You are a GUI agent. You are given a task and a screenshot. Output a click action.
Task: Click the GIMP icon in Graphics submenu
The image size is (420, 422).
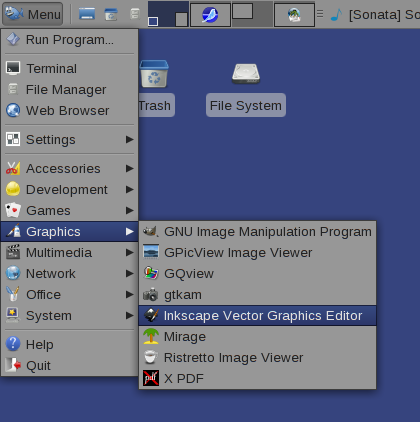[151, 231]
